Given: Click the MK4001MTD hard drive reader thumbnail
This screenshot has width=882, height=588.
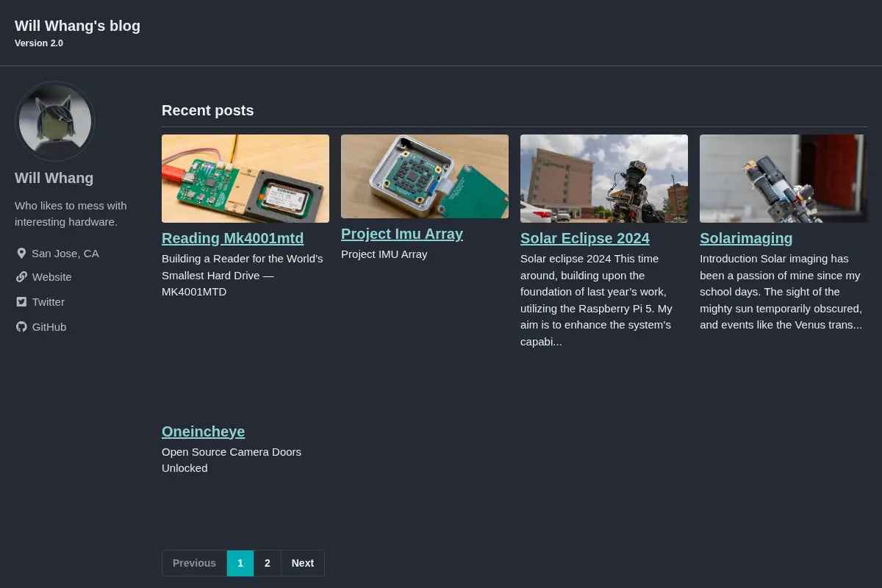Looking at the screenshot, I should pos(245,179).
